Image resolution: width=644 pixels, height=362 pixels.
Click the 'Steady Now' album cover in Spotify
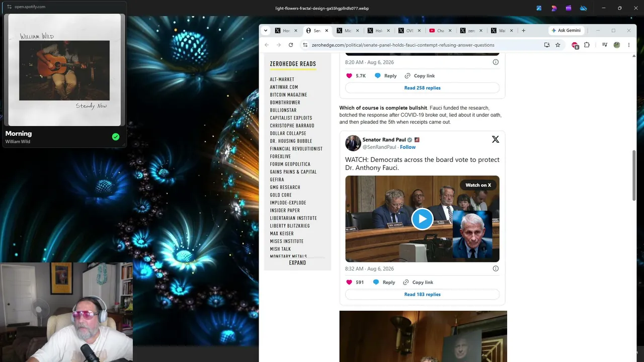[64, 70]
